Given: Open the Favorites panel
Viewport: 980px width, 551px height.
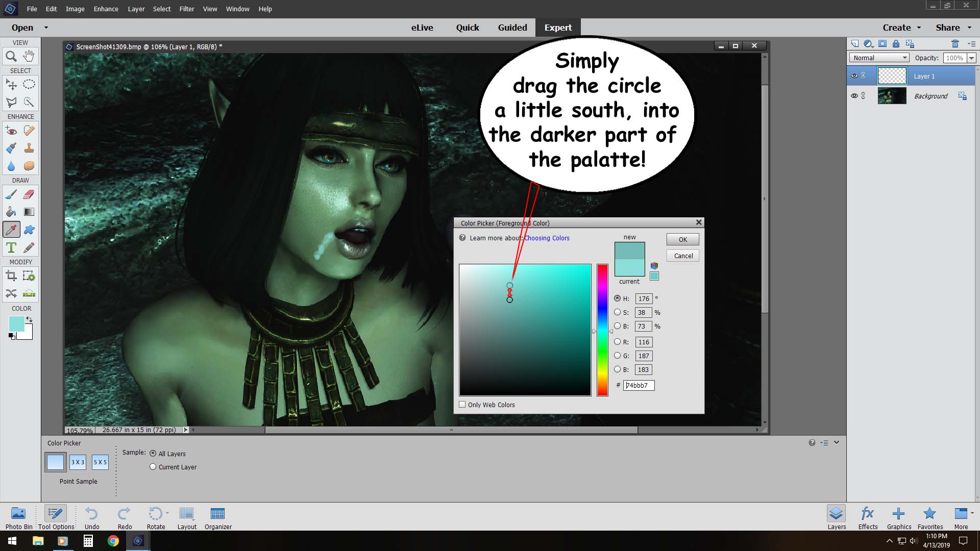Looking at the screenshot, I should coord(930,518).
